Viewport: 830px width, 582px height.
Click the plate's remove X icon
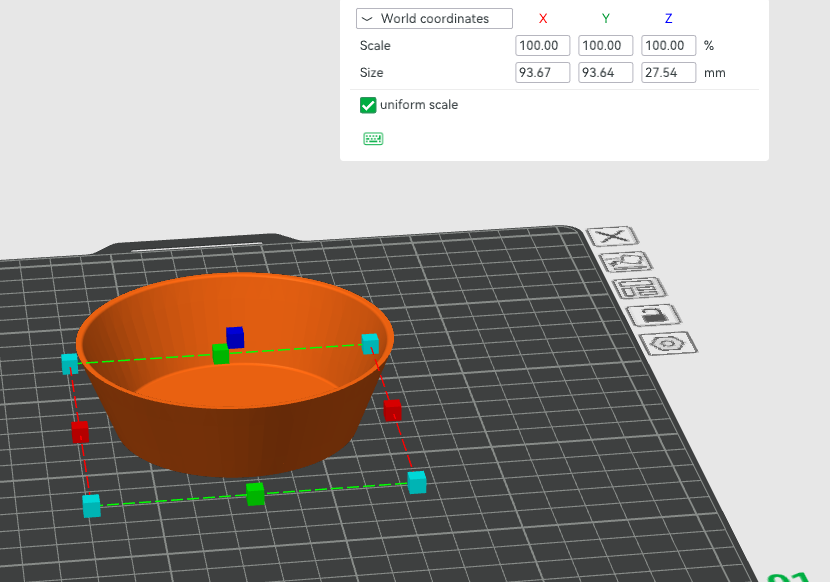[x=613, y=236]
